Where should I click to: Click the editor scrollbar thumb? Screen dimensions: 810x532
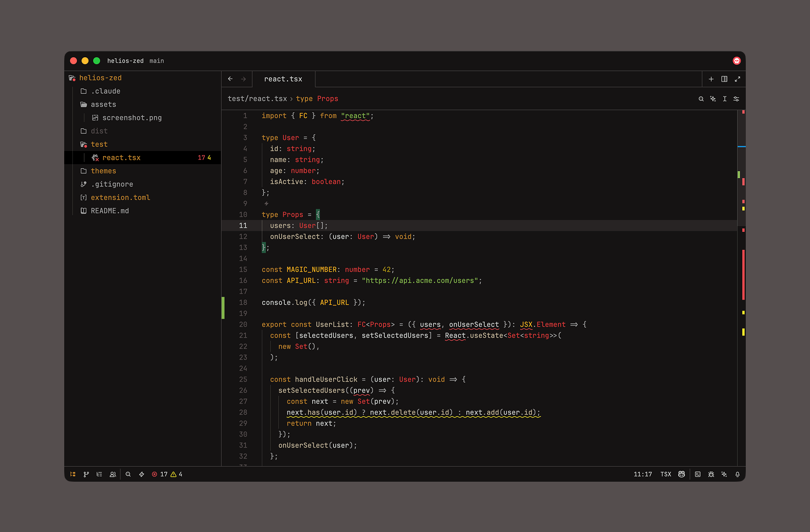(x=742, y=168)
